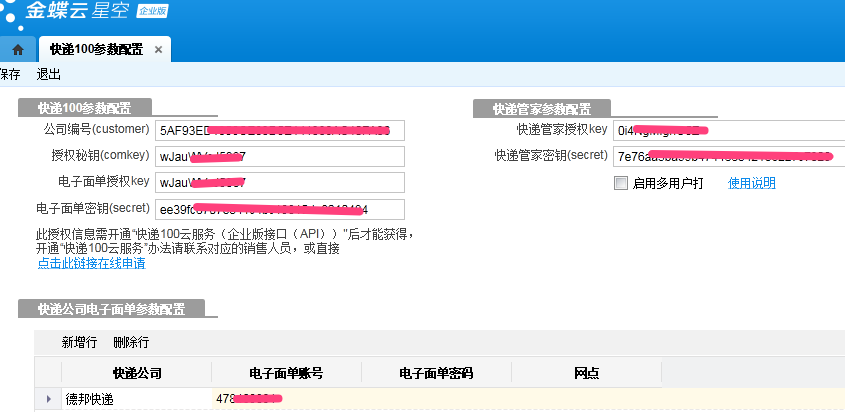845x412 pixels.
Task: Enable the 启用多用户打 checkbox
Action: coord(621,183)
